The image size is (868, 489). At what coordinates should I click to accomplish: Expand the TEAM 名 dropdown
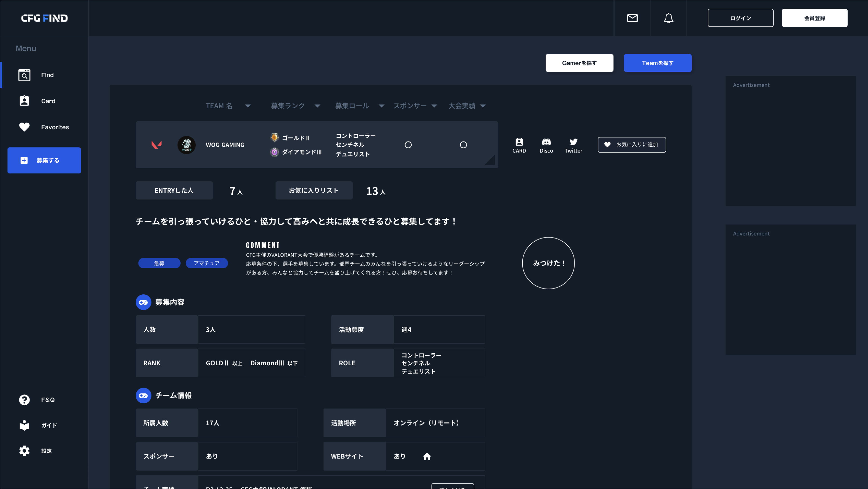248,106
